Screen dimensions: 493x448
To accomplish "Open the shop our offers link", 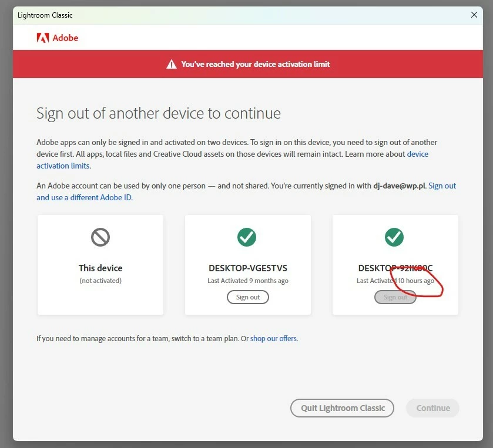I will [274, 339].
